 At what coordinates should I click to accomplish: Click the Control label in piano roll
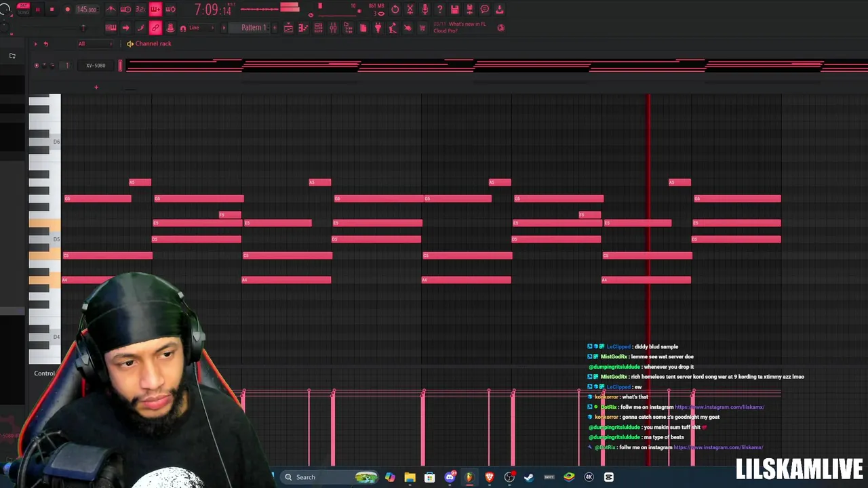click(x=44, y=373)
